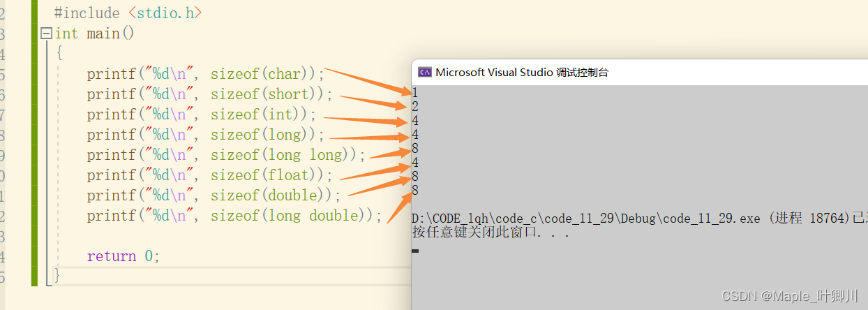Click the output value 2 in console
This screenshot has height=310, width=868.
[x=415, y=106]
